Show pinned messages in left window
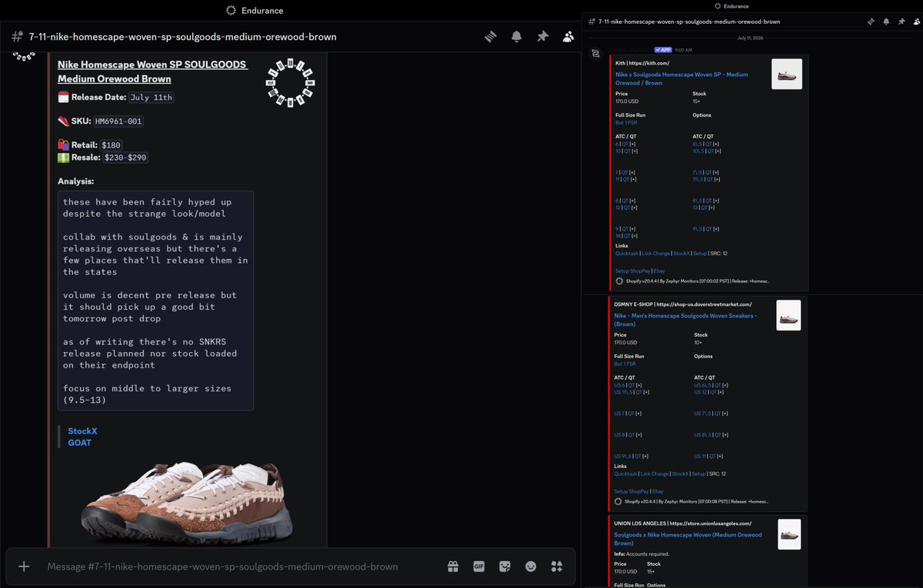The image size is (923, 588). [542, 36]
